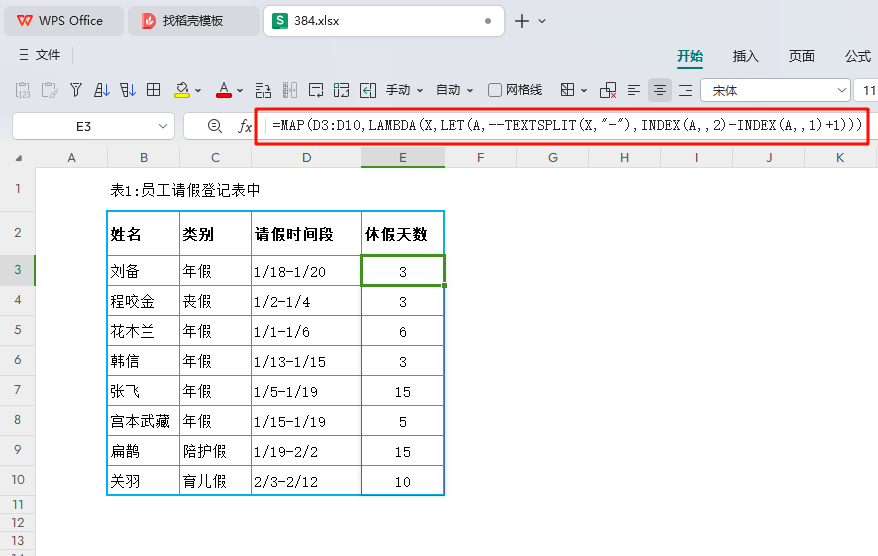Image resolution: width=878 pixels, height=556 pixels.
Task: Click the wrap text icon
Action: (x=316, y=90)
